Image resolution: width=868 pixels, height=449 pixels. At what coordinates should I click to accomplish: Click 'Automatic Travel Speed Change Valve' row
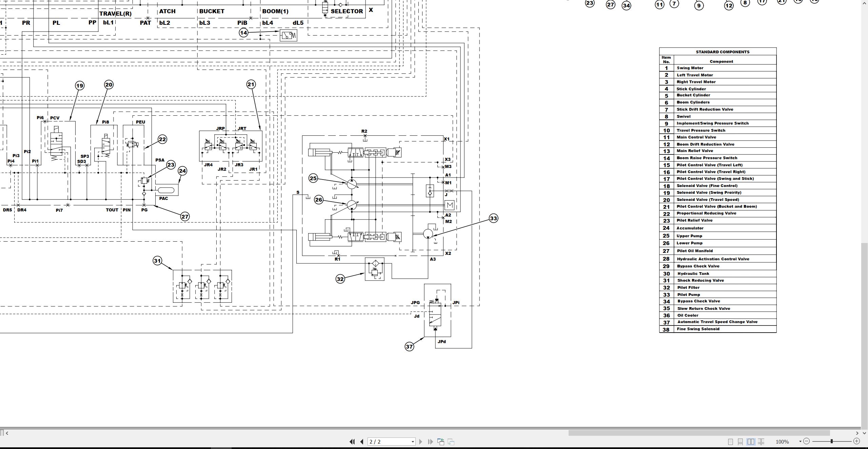coord(717,322)
